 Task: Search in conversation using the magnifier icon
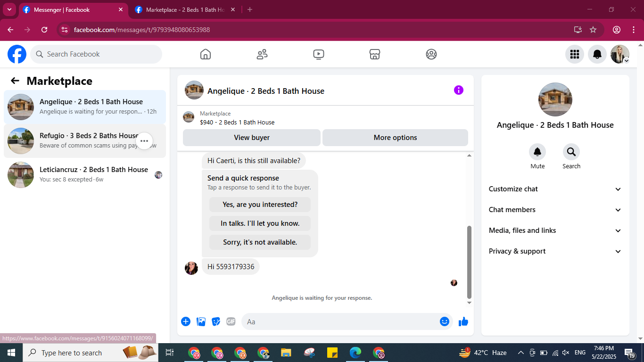(x=571, y=152)
